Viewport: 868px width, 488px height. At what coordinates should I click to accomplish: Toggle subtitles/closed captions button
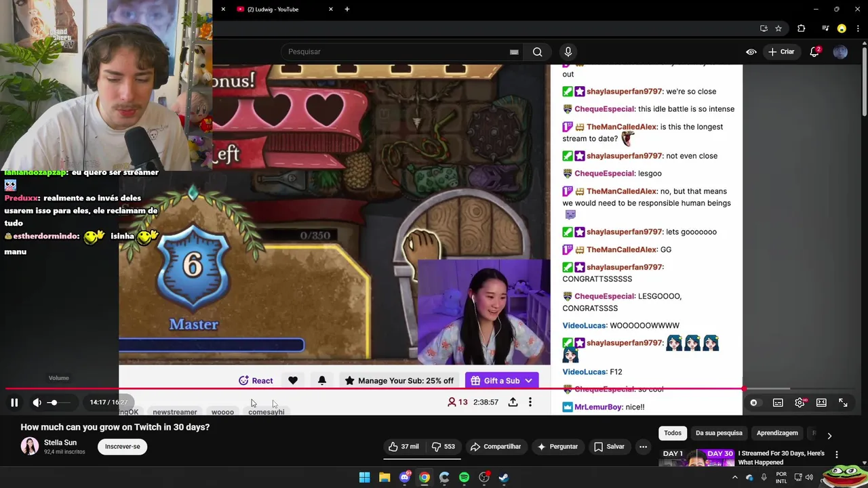coord(778,403)
